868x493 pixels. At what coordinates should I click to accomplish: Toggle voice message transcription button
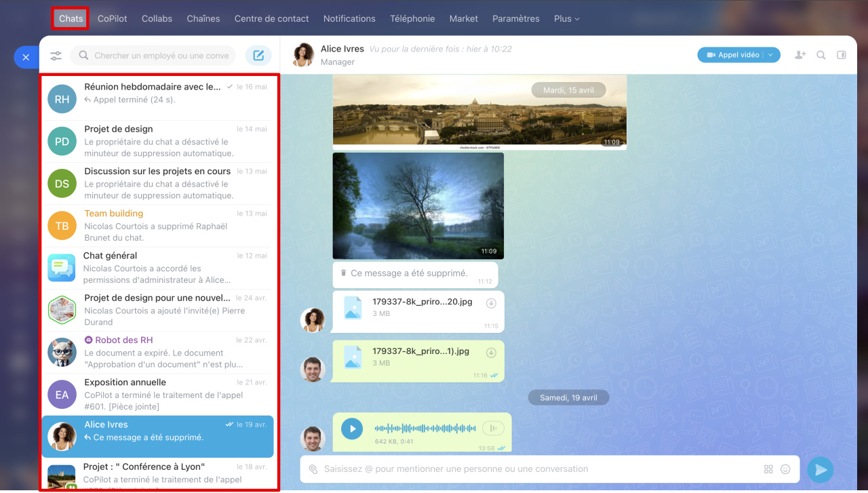493,429
